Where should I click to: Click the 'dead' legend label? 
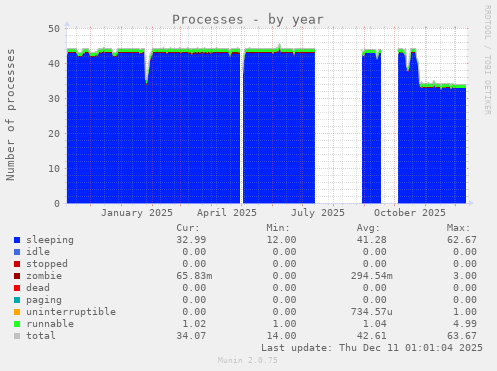(x=38, y=288)
